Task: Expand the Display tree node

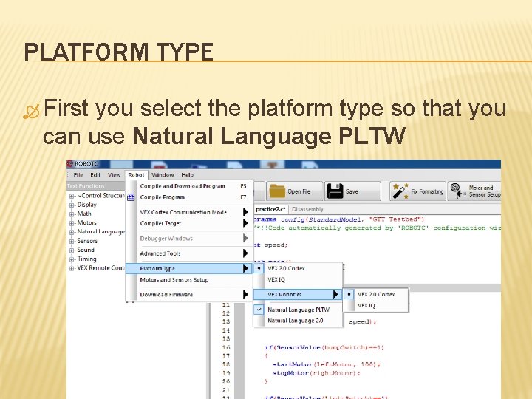Action: pos(71,205)
